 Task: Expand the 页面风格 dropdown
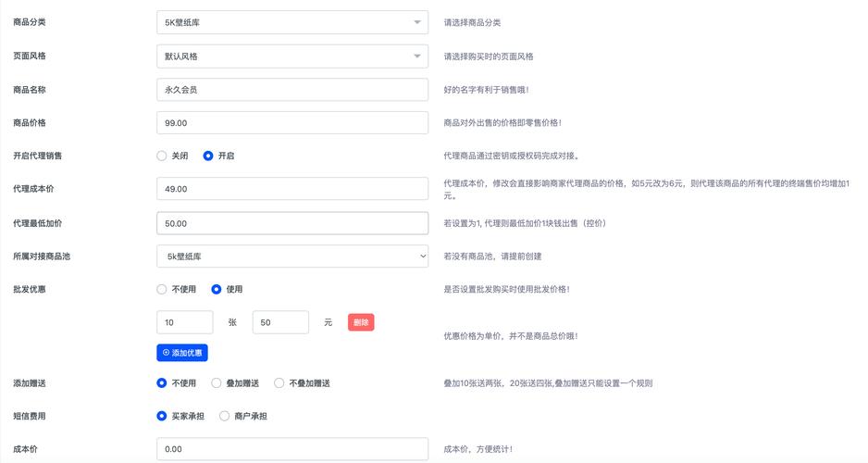click(291, 56)
